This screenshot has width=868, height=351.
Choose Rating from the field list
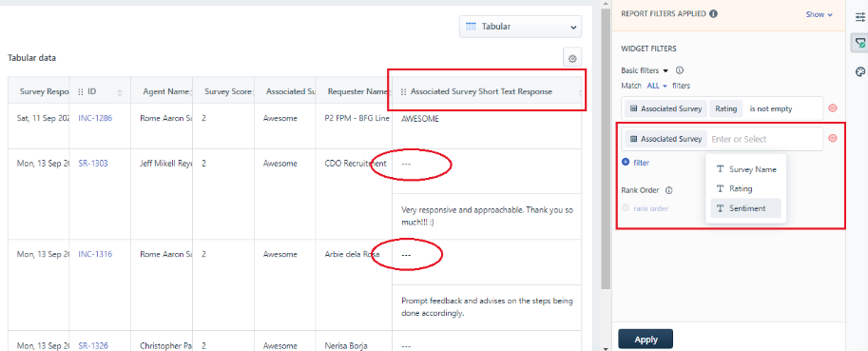tap(746, 188)
